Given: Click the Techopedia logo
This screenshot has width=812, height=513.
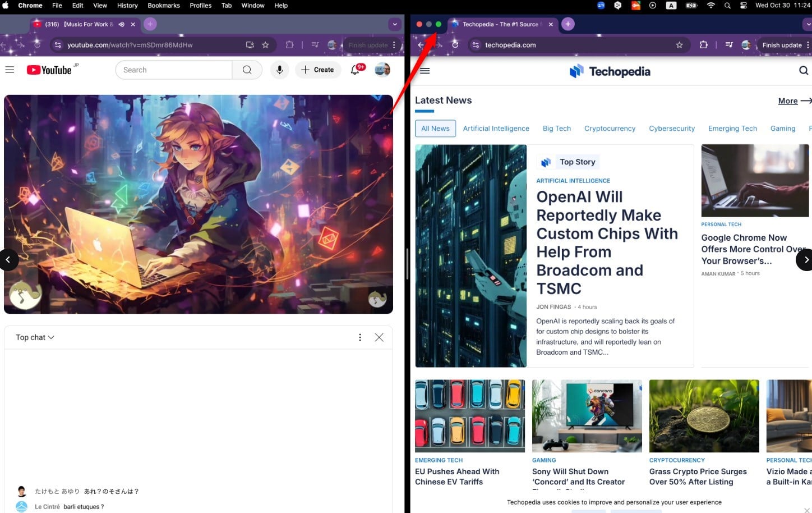Looking at the screenshot, I should (610, 71).
